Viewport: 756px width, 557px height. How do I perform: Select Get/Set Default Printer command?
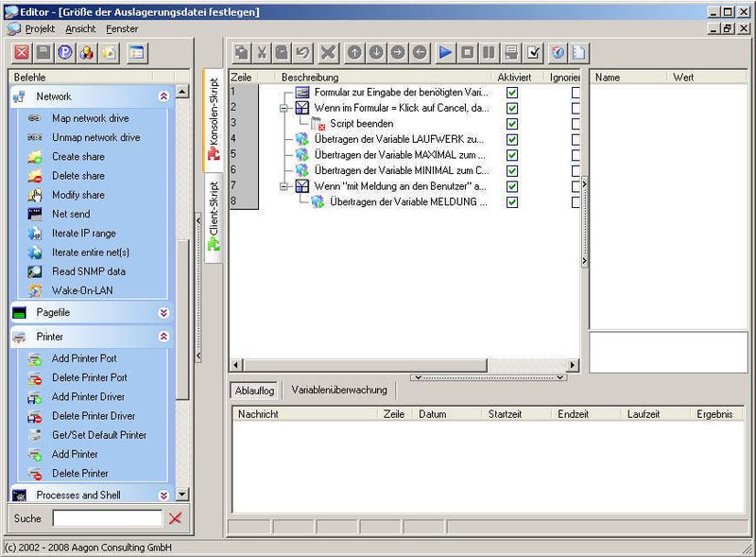point(99,435)
